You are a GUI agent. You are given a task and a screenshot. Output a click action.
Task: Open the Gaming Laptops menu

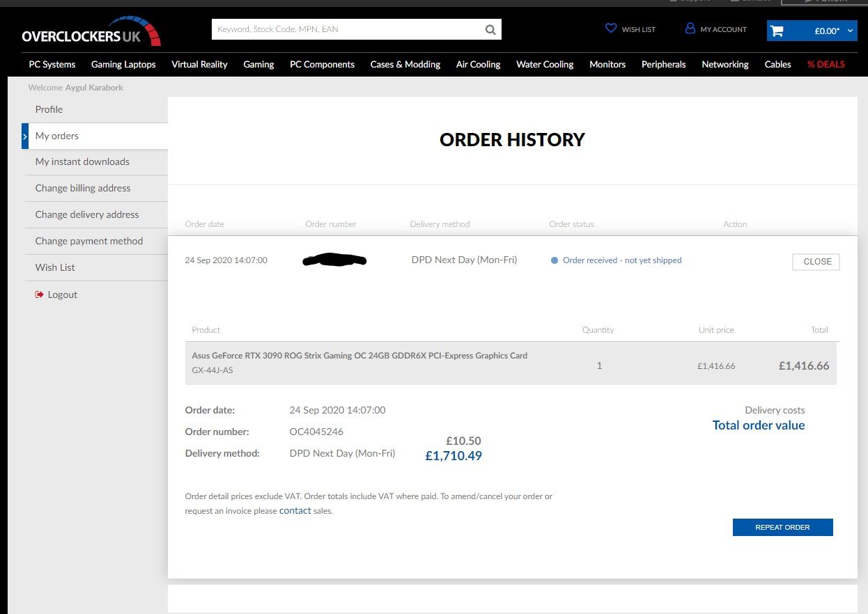123,64
